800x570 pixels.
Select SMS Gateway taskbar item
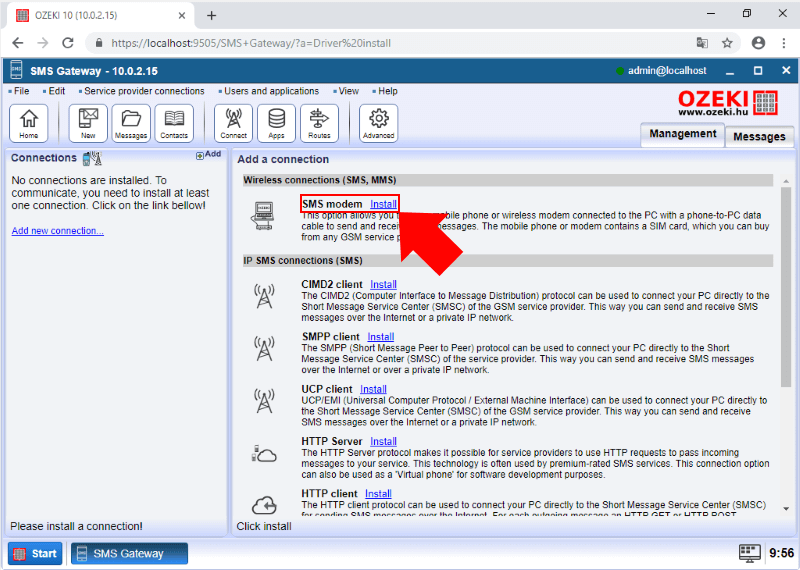129,554
